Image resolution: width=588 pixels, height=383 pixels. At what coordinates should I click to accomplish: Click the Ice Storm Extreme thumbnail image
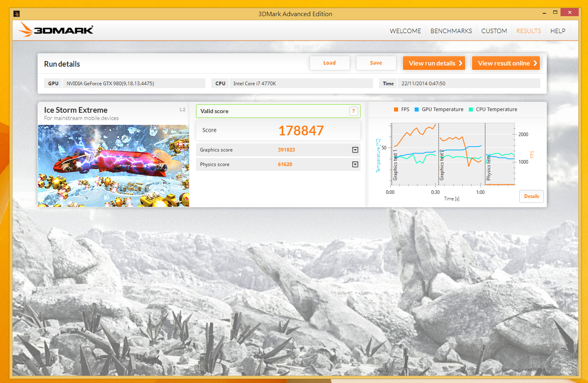114,166
